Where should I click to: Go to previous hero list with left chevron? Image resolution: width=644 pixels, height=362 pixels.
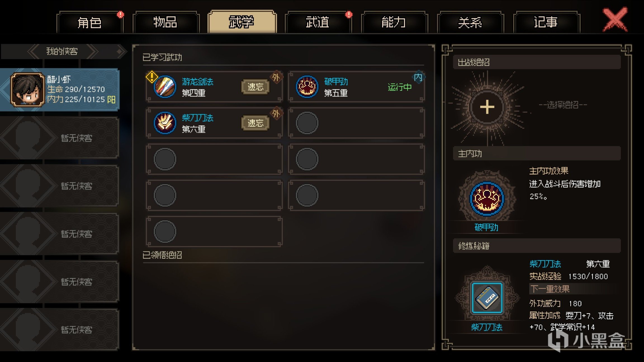click(34, 51)
